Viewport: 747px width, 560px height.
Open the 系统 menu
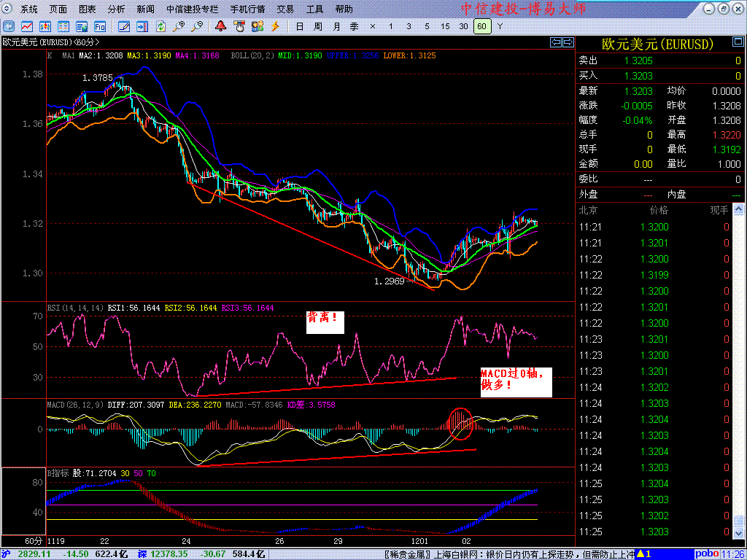[29, 9]
